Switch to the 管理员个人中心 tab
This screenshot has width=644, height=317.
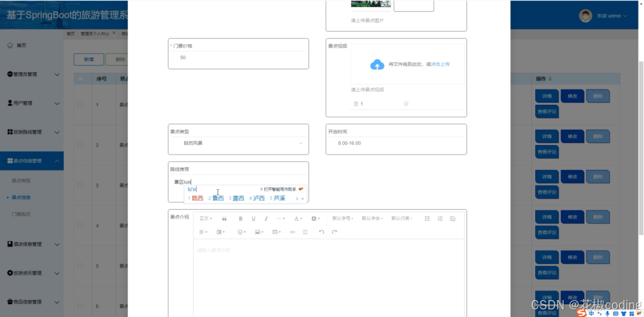[x=95, y=34]
